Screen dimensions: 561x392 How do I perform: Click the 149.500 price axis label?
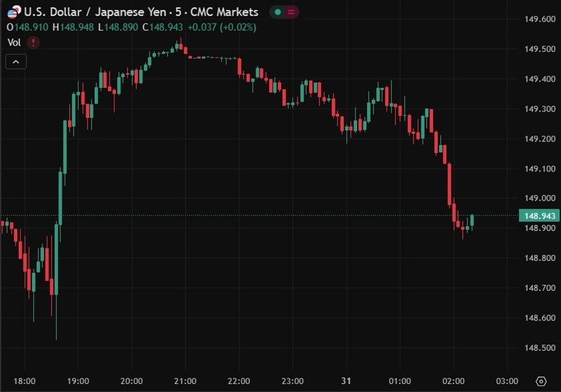(540, 49)
